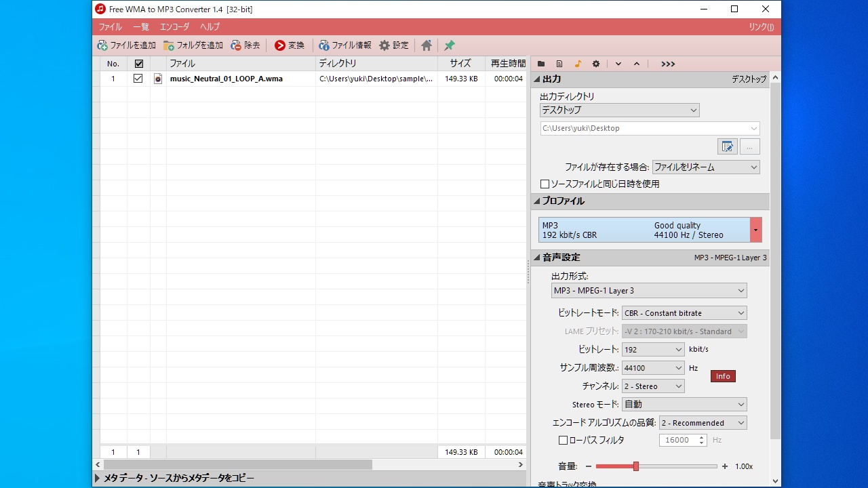868x488 pixels.
Task: Open the output folder panel icon
Action: click(x=541, y=64)
